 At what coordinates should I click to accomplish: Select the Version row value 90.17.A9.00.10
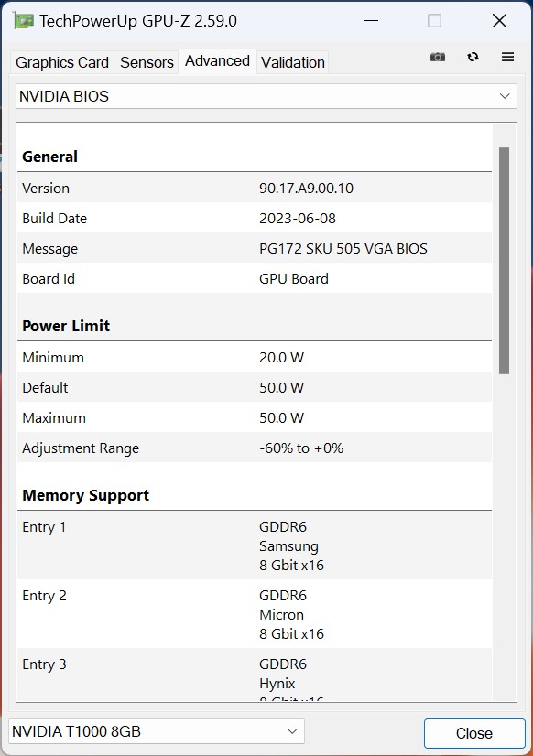click(x=306, y=188)
